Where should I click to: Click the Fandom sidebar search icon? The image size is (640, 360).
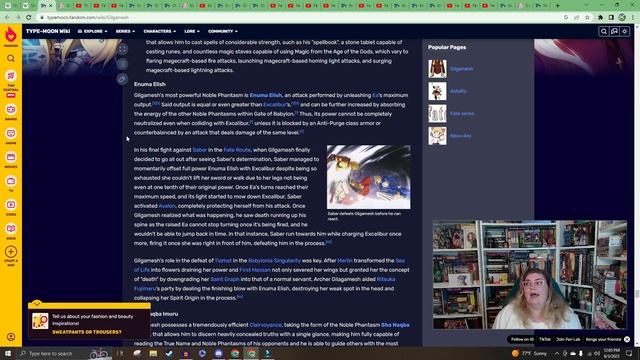pyautogui.click(x=11, y=58)
